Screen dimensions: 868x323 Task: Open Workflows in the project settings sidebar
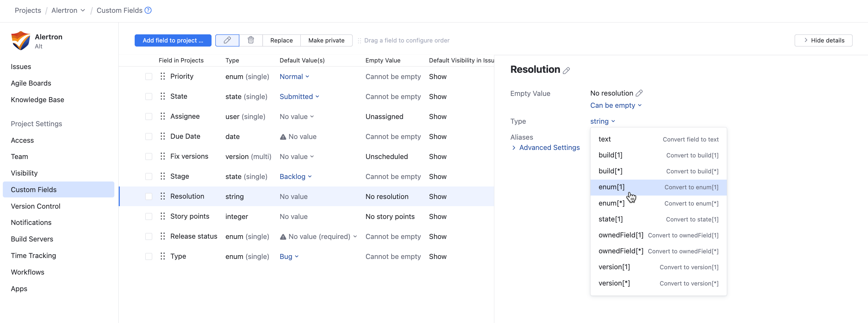click(27, 272)
